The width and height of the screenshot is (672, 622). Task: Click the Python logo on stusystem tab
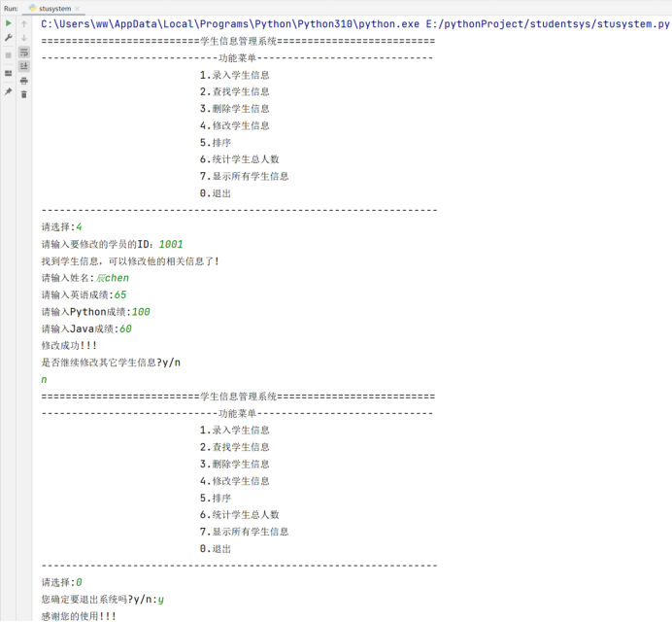coord(33,8)
